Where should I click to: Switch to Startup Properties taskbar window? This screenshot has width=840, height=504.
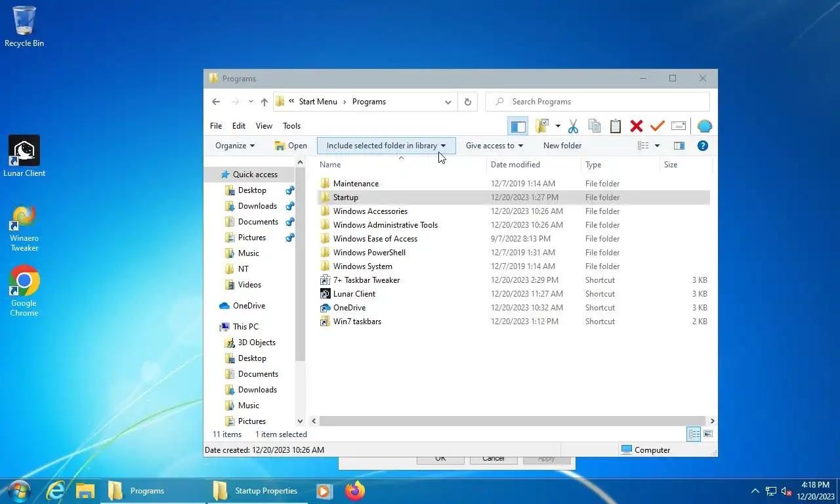257,491
